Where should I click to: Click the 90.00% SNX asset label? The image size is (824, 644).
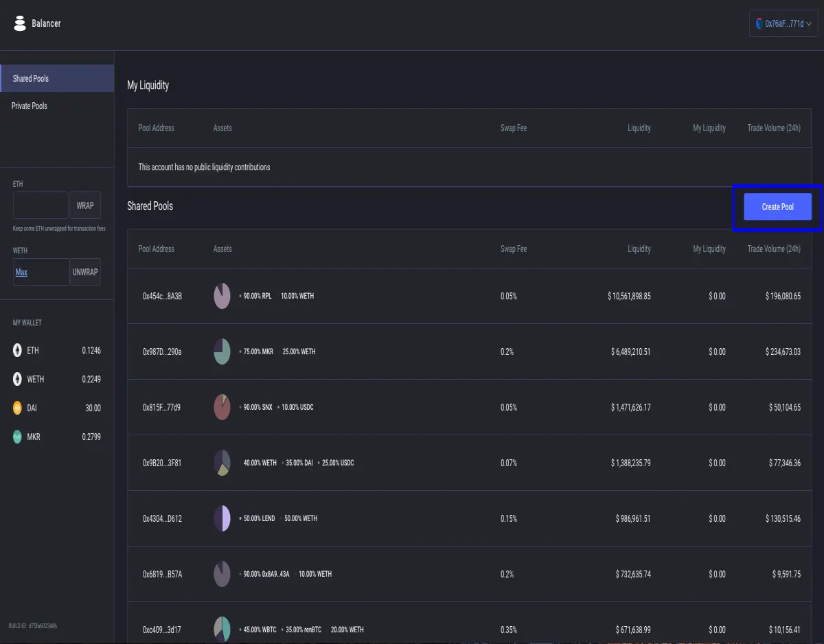[257, 407]
